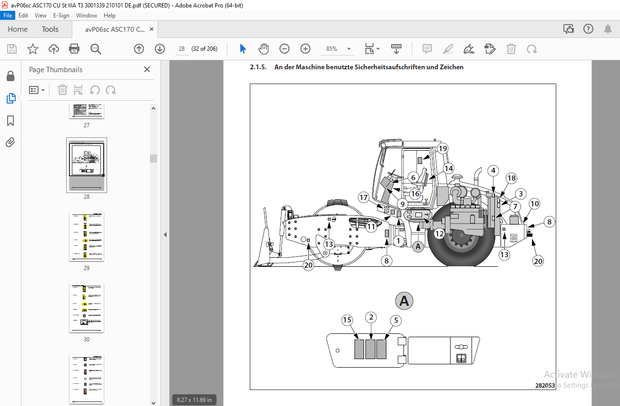Open the notifications bell
620x406 pixels.
[608, 29]
